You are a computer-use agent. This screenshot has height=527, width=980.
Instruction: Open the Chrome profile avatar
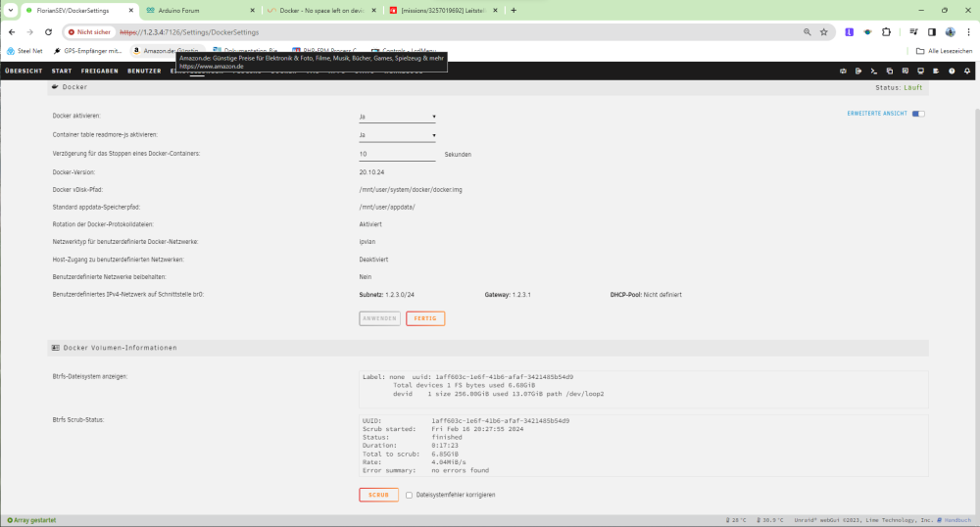(950, 32)
